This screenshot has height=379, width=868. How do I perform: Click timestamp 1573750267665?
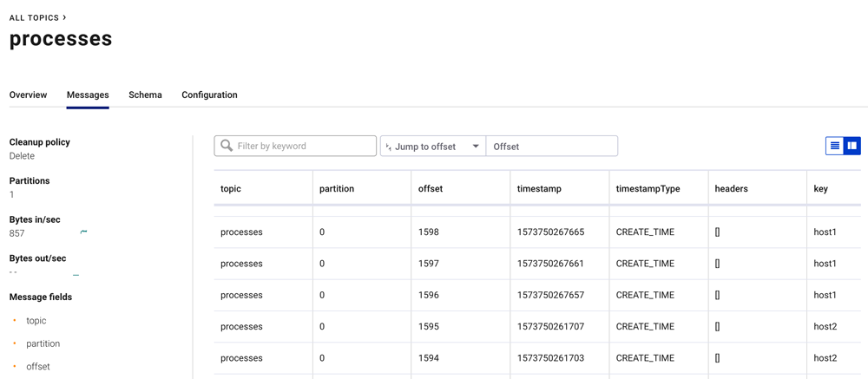click(x=550, y=232)
